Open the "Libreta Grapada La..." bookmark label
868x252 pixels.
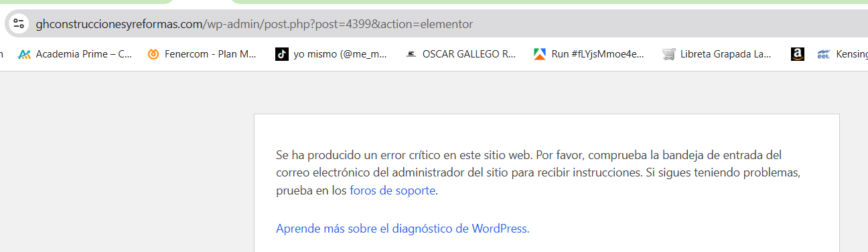(725, 55)
